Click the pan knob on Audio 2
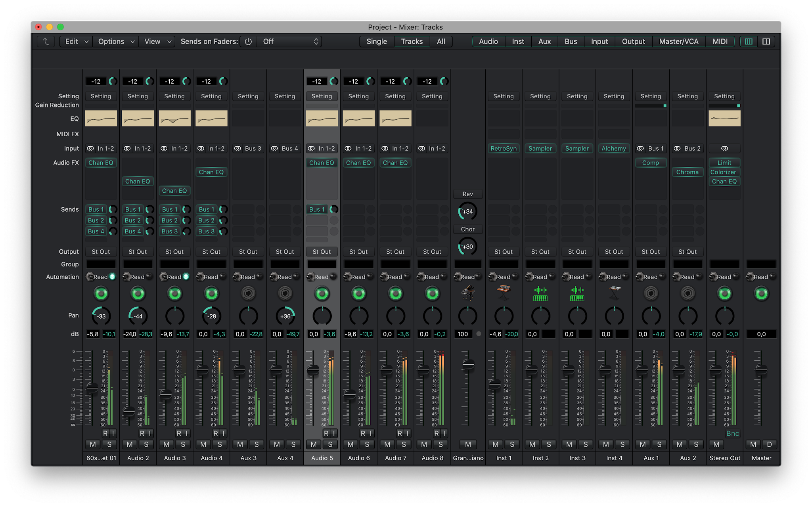The width and height of the screenshot is (812, 507). click(x=138, y=316)
